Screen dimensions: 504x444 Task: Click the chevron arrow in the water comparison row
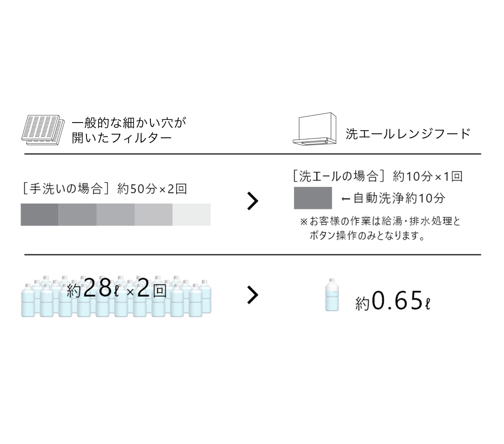[x=252, y=295]
